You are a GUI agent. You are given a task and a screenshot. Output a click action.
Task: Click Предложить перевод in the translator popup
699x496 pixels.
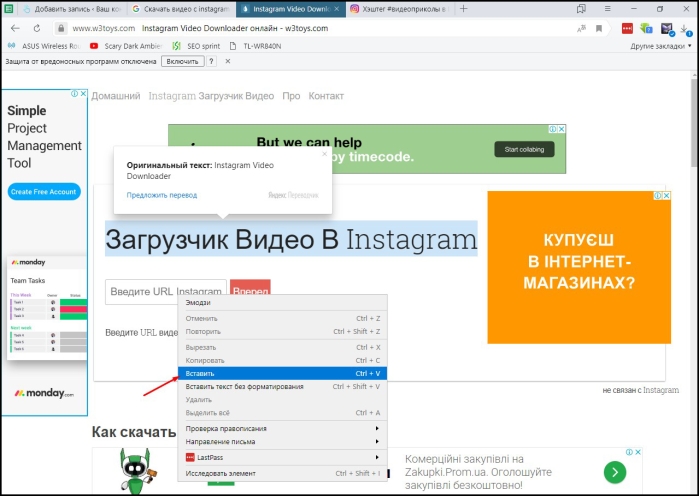(x=162, y=195)
